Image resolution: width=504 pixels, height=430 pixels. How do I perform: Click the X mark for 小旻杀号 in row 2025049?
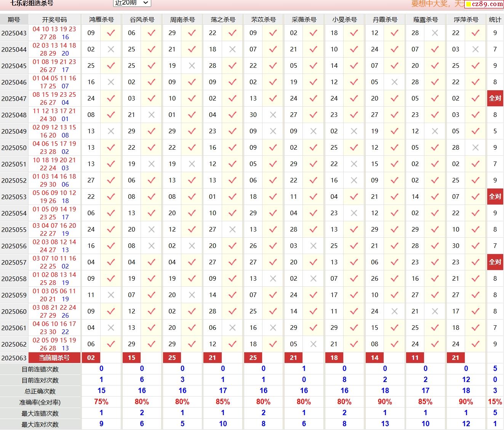(x=354, y=131)
